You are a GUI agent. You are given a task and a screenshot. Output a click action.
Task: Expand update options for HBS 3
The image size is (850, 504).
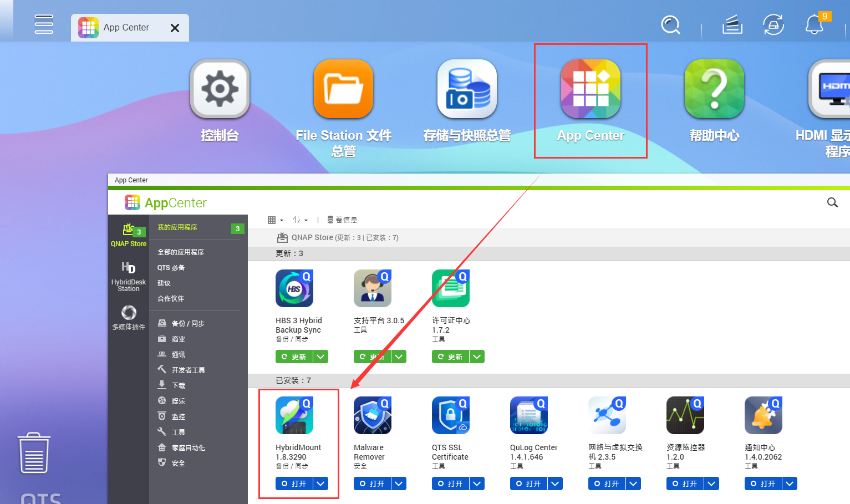coord(320,357)
